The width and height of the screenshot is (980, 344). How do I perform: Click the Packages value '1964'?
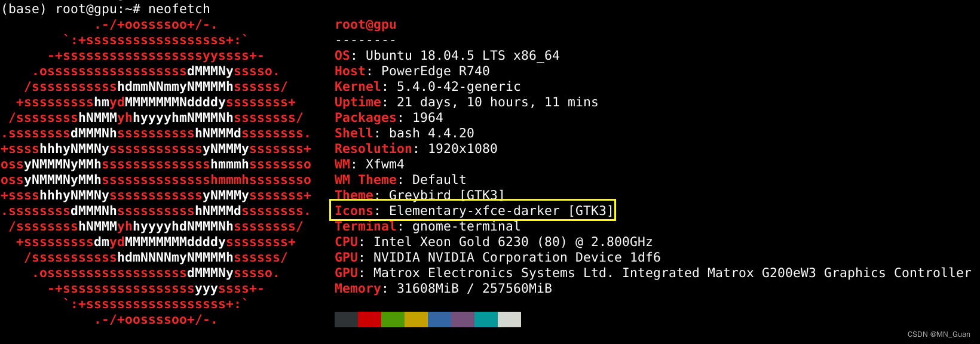point(428,118)
